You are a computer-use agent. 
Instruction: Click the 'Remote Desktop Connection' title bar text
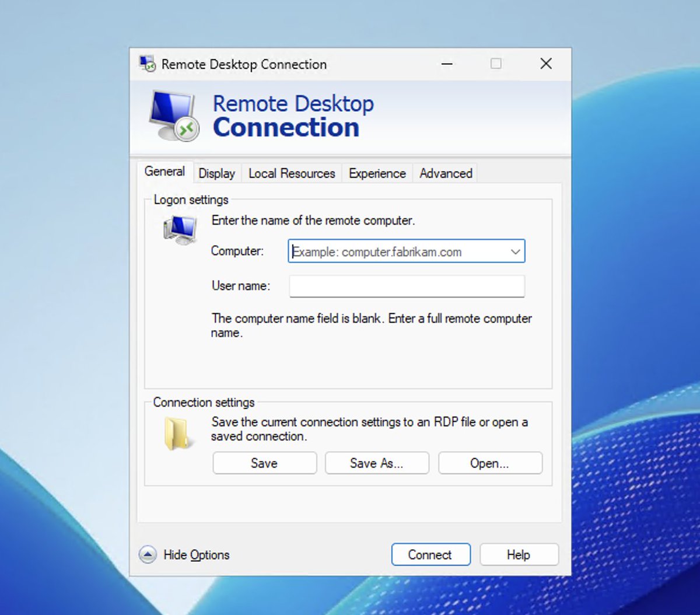click(244, 64)
